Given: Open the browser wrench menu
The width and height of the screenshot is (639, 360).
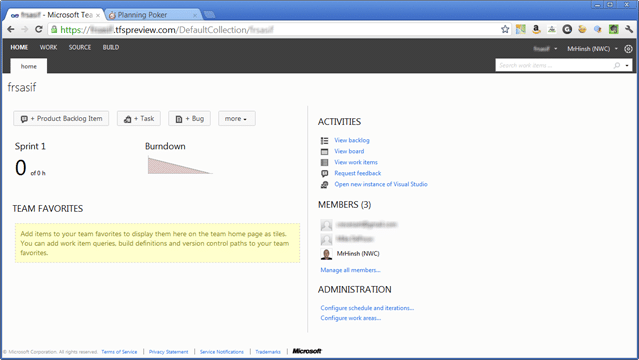Looking at the screenshot, I should point(629,29).
